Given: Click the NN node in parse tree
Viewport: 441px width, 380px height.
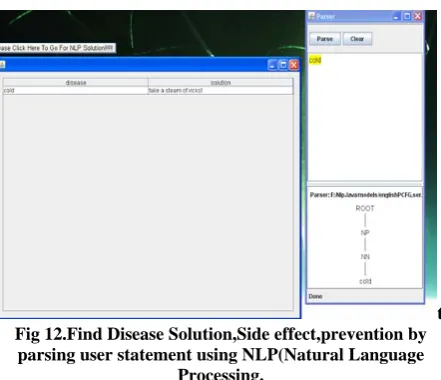Looking at the screenshot, I should click(365, 257).
